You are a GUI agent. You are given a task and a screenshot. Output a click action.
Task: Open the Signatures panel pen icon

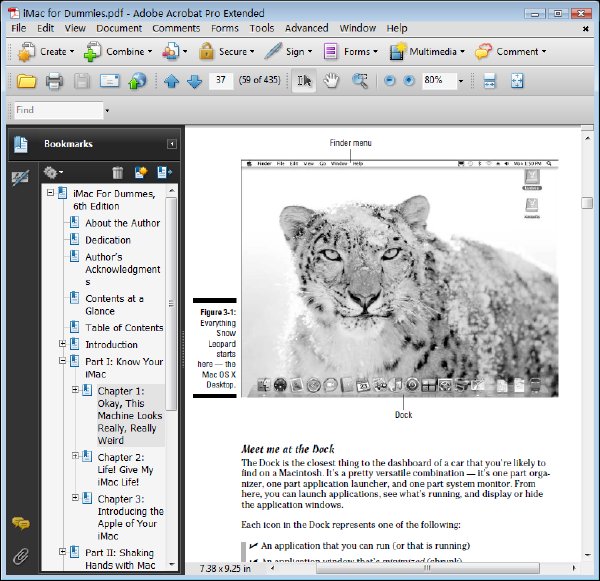point(20,178)
